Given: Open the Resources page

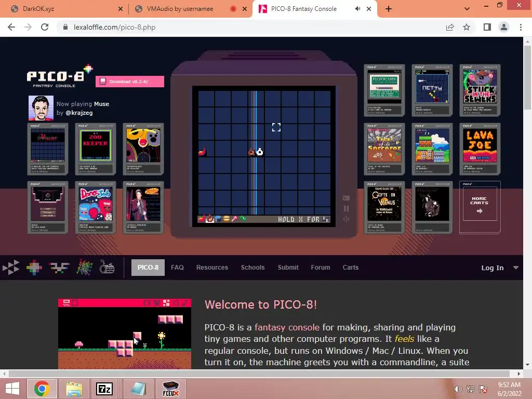Looking at the screenshot, I should click(212, 268).
